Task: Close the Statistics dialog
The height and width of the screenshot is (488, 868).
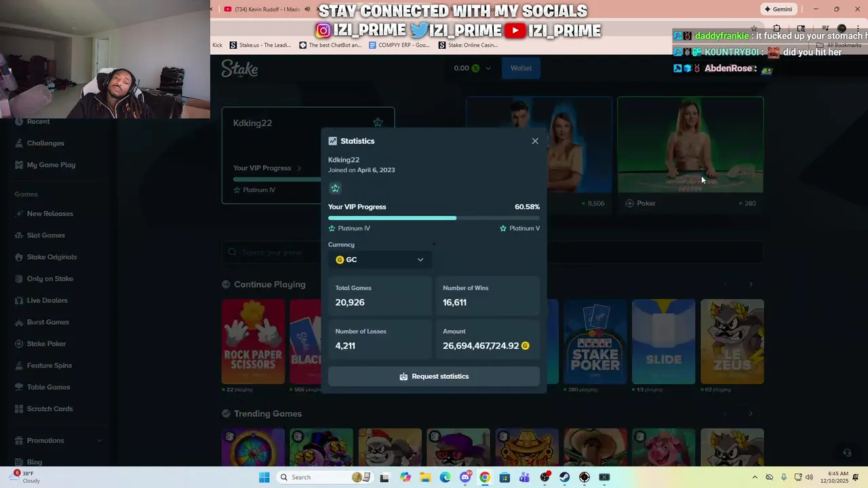Action: coord(535,141)
